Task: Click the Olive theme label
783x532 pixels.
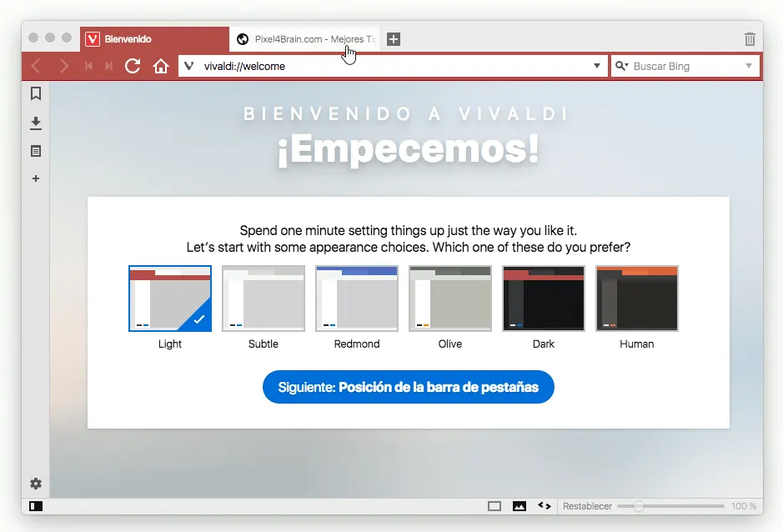Action: 450,344
